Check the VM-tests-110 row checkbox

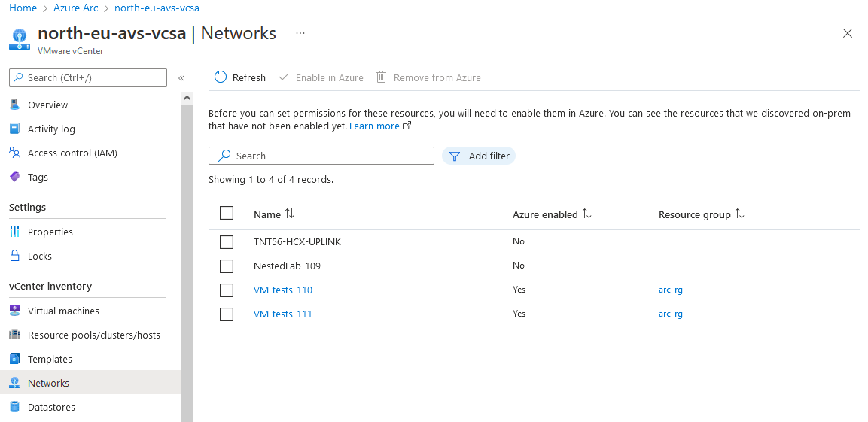coord(227,290)
